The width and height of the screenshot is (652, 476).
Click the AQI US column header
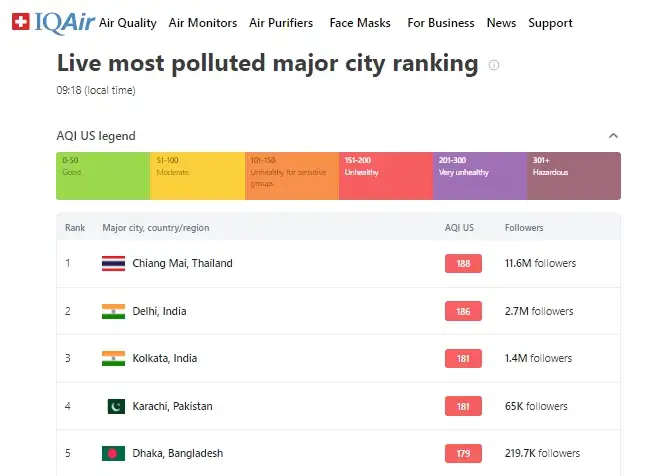(x=459, y=228)
